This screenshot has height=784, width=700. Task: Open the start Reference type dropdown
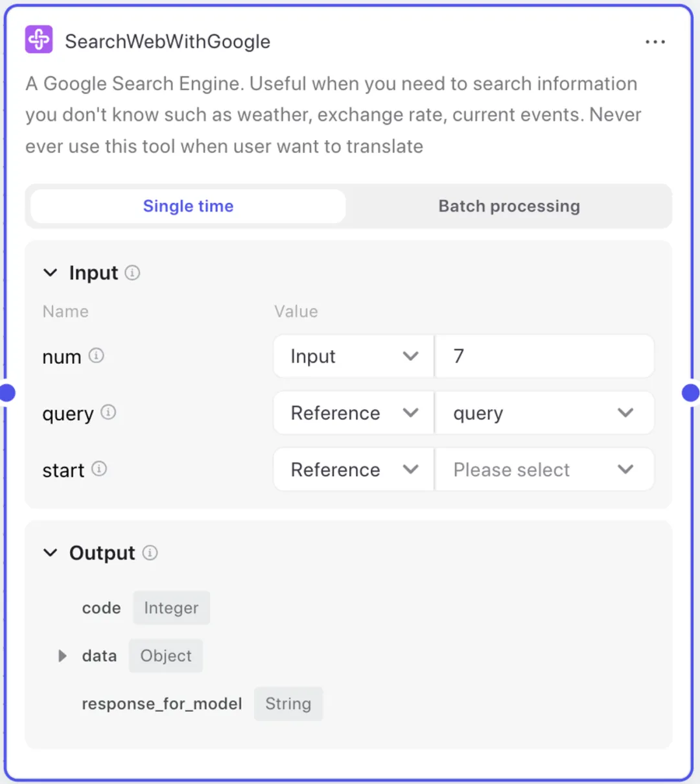[x=354, y=469]
